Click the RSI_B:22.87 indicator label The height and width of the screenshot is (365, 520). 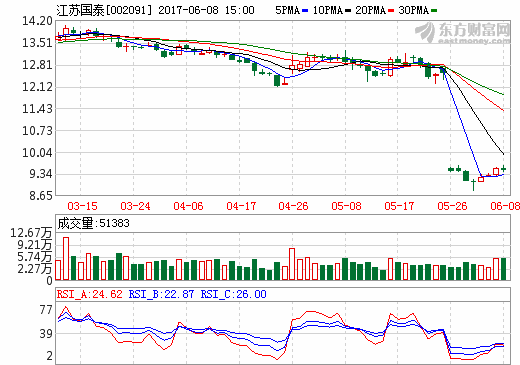tap(161, 294)
